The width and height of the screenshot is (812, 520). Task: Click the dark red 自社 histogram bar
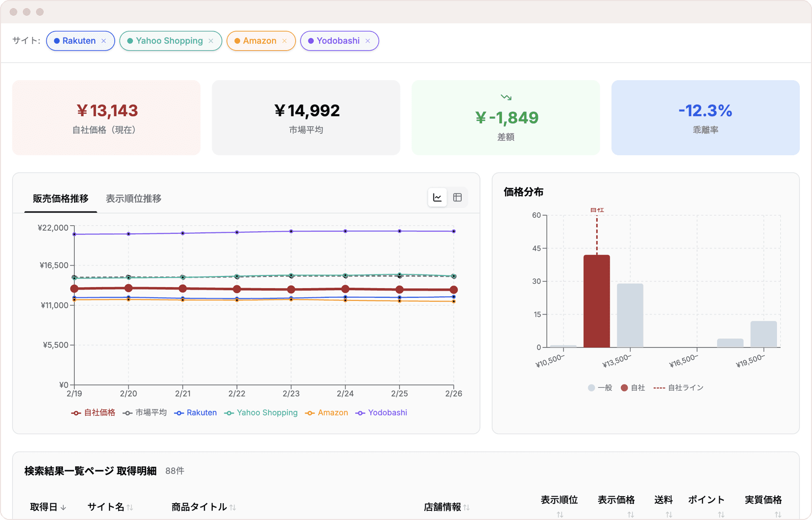597,301
